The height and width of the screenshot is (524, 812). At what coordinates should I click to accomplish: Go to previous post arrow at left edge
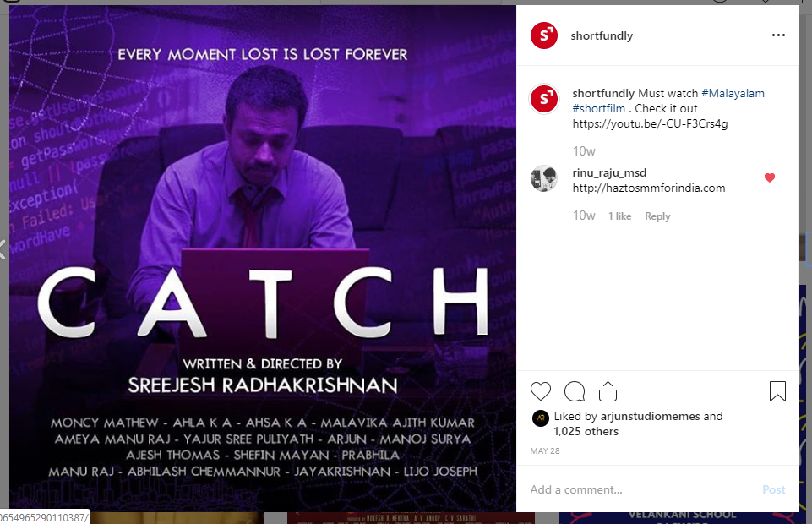click(3, 249)
